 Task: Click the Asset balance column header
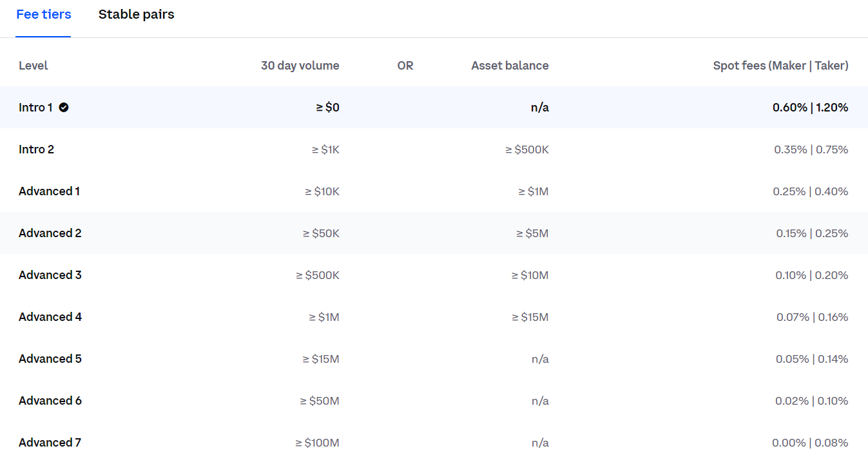[x=510, y=65]
